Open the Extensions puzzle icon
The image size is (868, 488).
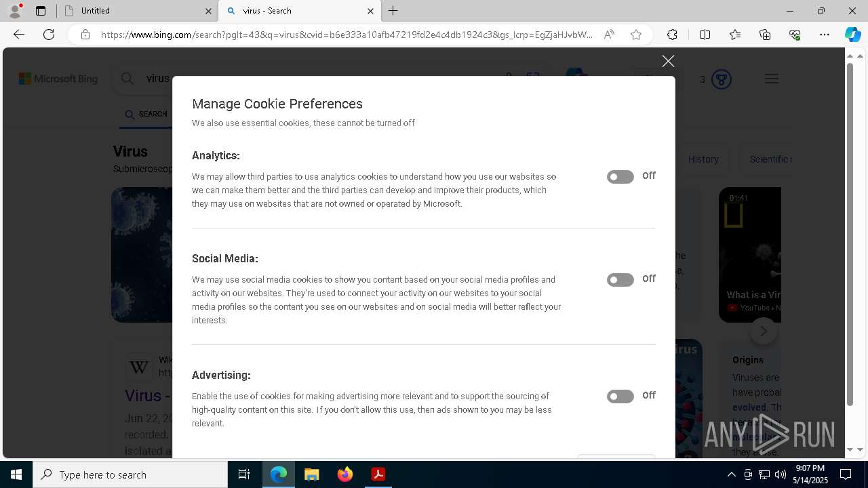click(672, 35)
